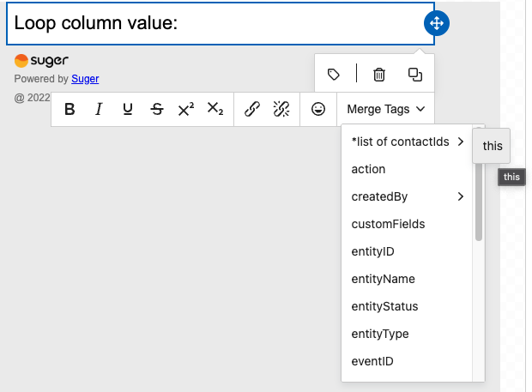
Task: Apply strikethrough formatting
Action: 156,110
